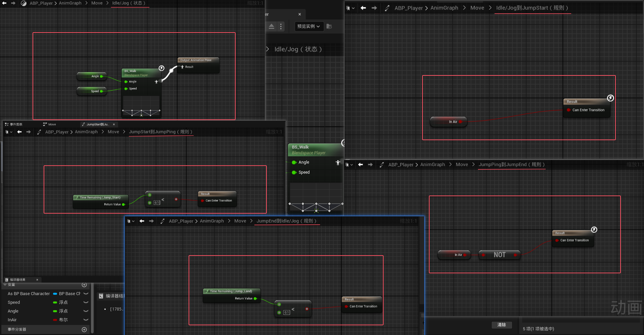Open bookmark dropdown in JumpStart到JumpPing panel
This screenshot has width=644, height=335.
9,132
